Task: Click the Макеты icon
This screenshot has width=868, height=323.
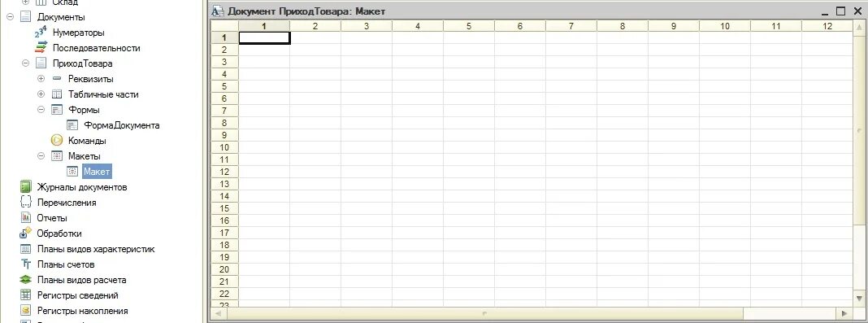Action: click(x=56, y=156)
